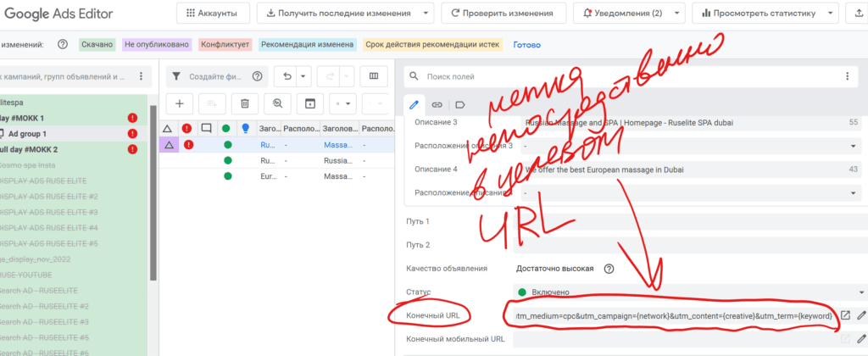The height and width of the screenshot is (356, 868).
Task: Focus the Создайте фильтр filter field
Action: point(217,76)
